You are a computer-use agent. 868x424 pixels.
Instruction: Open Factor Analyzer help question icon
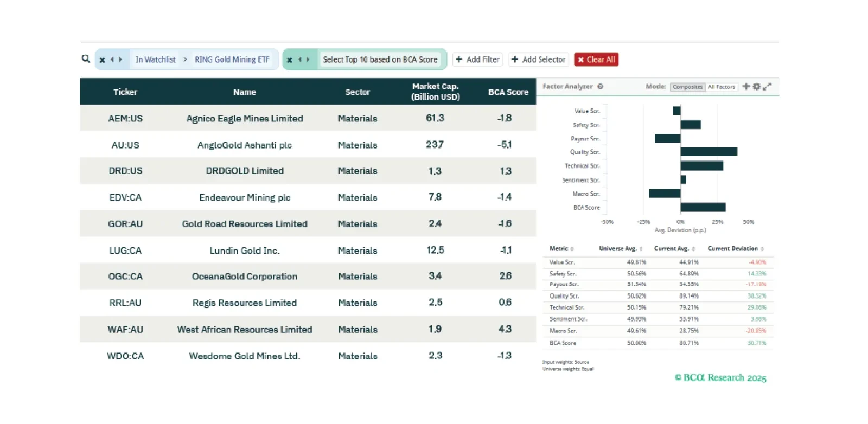point(601,87)
